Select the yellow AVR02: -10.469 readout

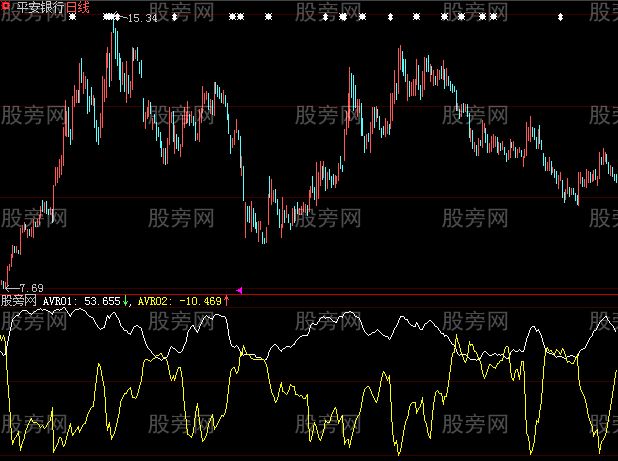point(178,299)
